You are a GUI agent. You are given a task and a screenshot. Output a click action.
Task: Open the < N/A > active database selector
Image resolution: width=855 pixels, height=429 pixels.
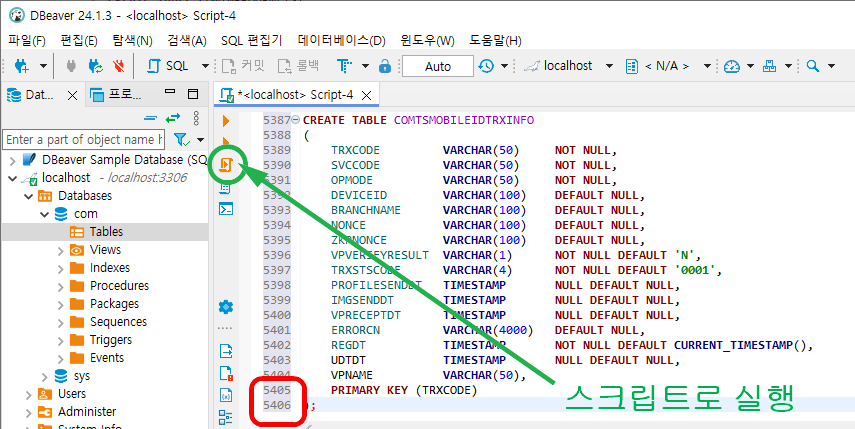tap(669, 66)
